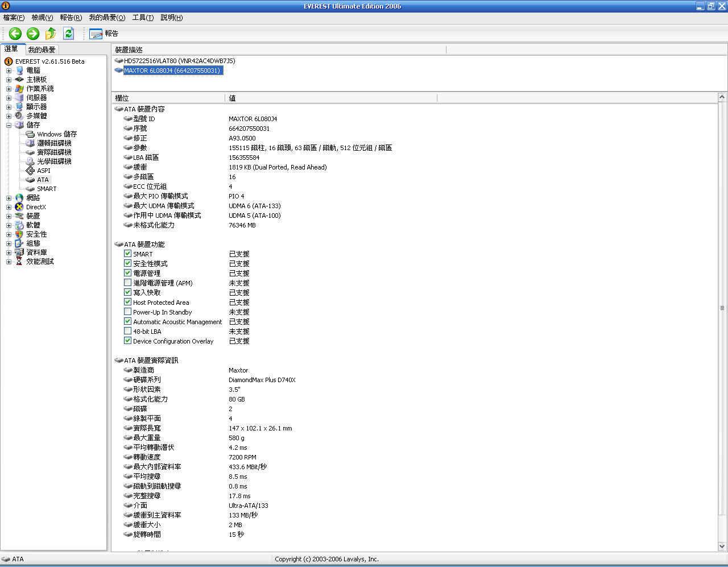Click scrollbar down arrow in details pane

pos(722,547)
